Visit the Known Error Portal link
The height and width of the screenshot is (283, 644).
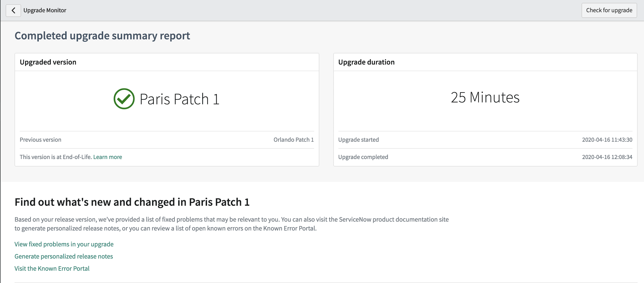tap(52, 268)
